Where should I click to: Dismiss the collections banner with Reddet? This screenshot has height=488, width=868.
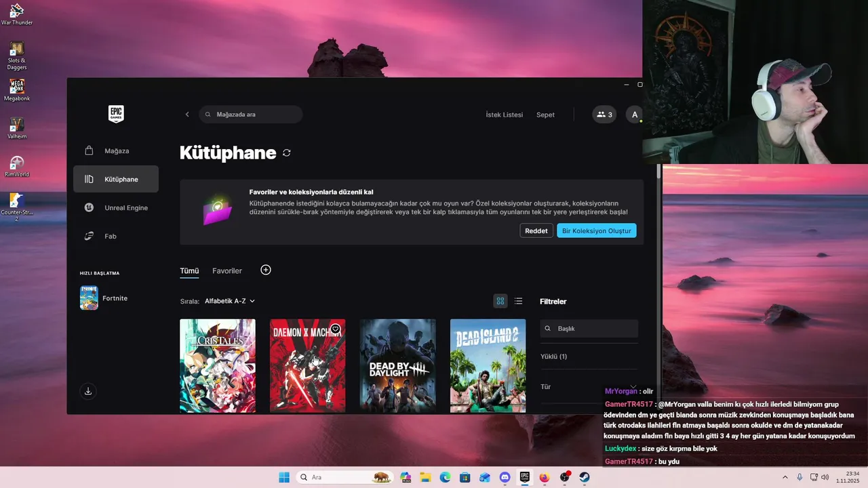click(x=536, y=230)
